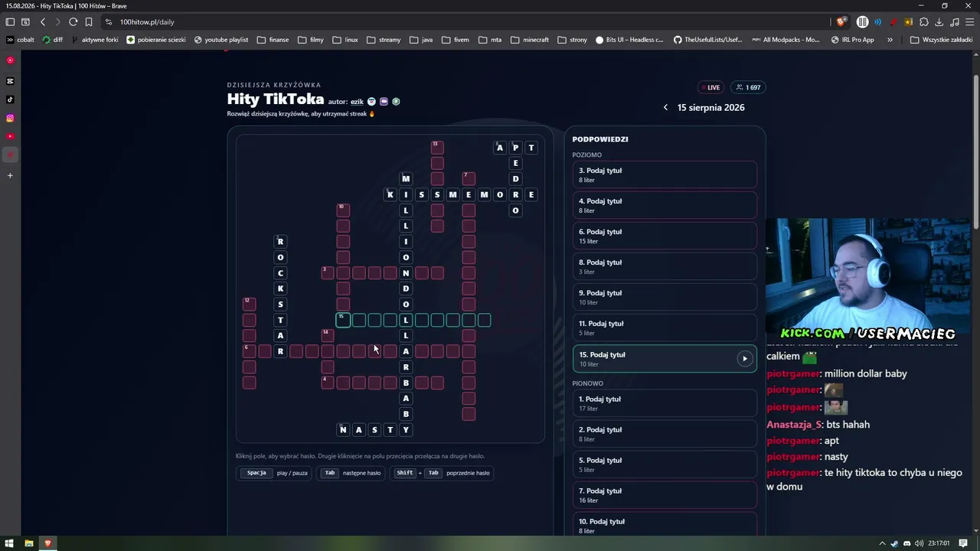
Task: Open the Wszystkie zakładki folder
Action: click(942, 40)
